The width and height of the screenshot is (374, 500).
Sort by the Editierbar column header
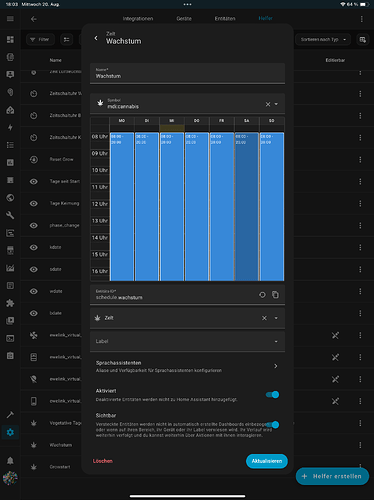[335, 60]
